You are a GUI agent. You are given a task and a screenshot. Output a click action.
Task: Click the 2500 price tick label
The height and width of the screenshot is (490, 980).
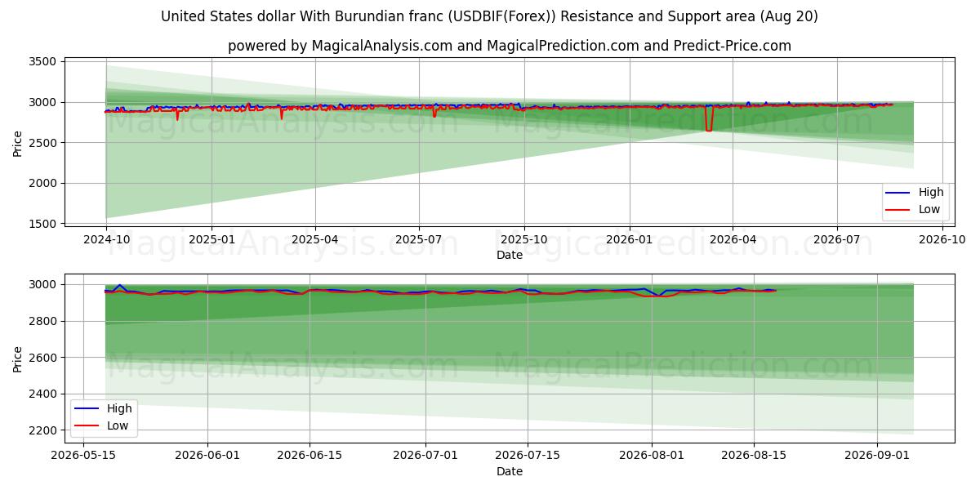42,143
